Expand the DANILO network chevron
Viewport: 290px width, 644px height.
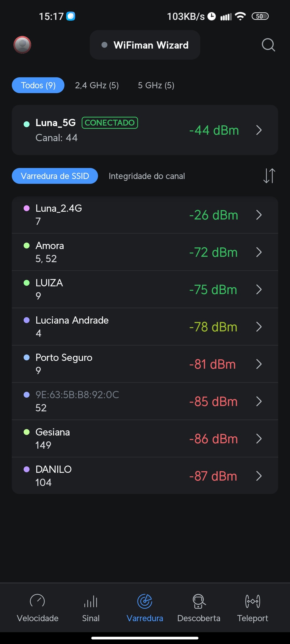tap(259, 476)
